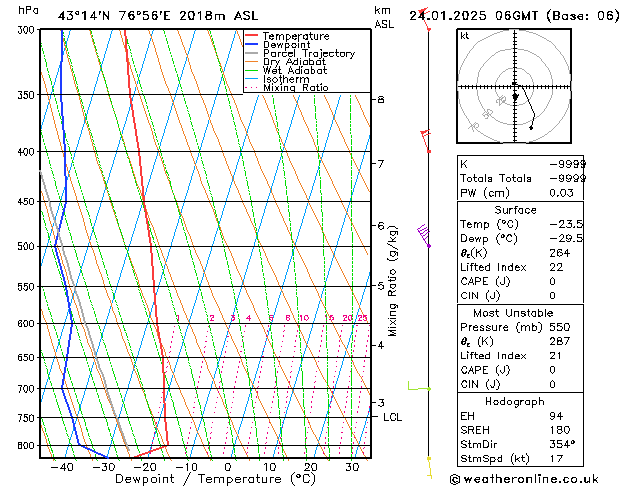The height and width of the screenshot is (486, 629).
Task: Click the hodograph trace end point
Action: pos(531,128)
